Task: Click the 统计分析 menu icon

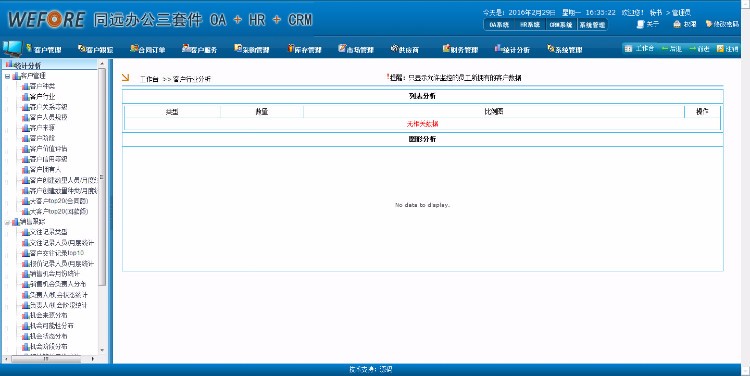Action: (x=498, y=48)
